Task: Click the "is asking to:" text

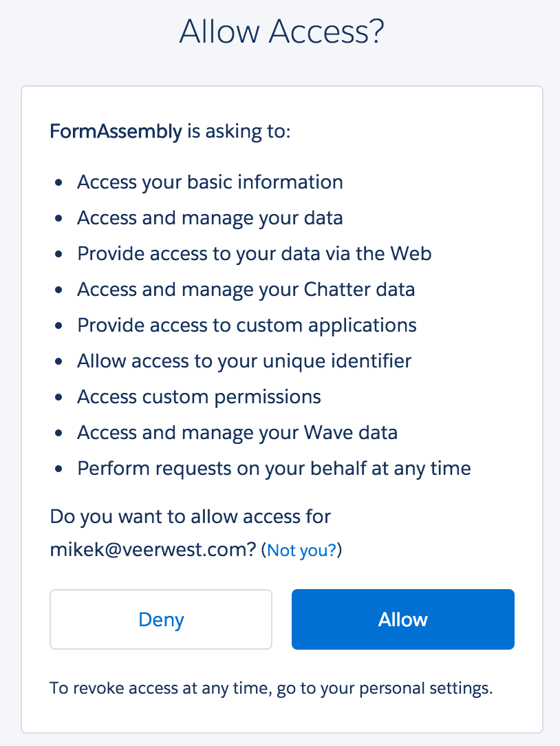Action: point(239,131)
